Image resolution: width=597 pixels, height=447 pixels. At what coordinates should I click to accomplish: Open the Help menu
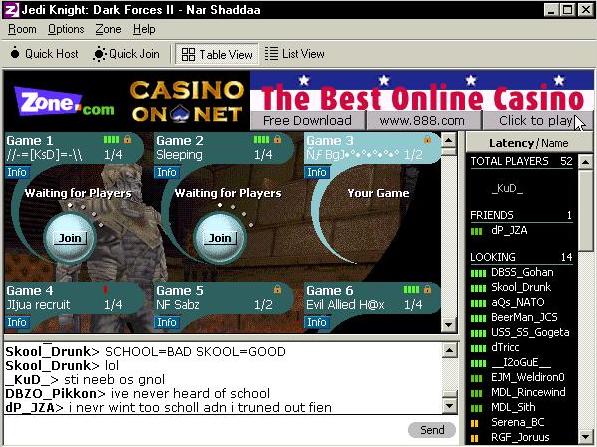tap(144, 29)
